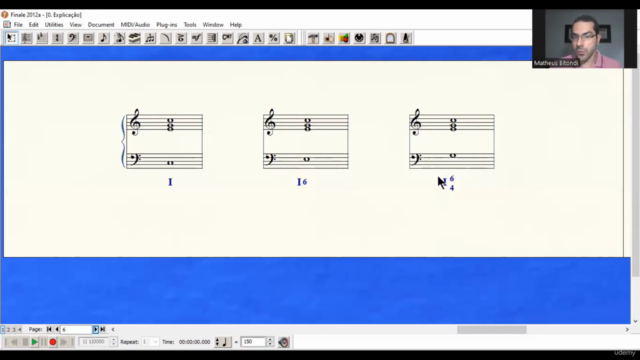Click the measure counter down arrow
640x360 pixels.
113,344
